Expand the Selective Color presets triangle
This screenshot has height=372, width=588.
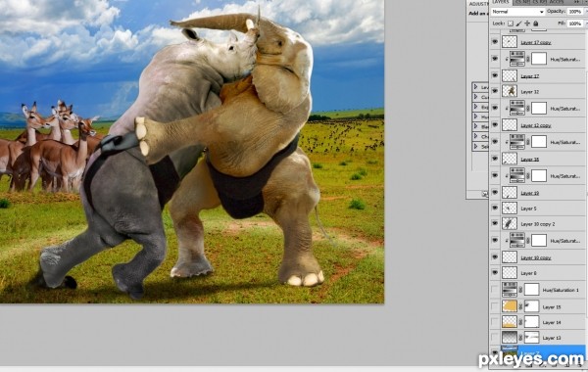[476, 146]
